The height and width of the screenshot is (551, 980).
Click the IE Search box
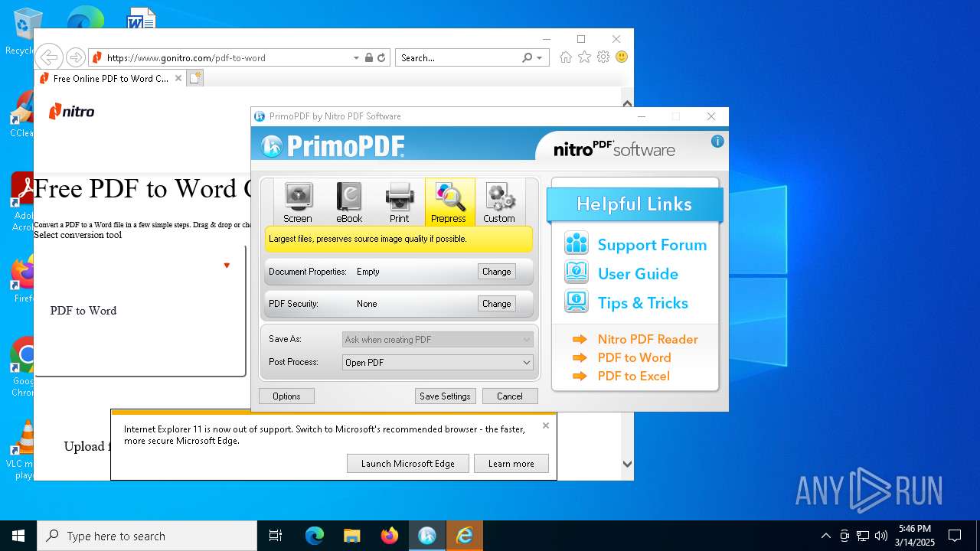[458, 57]
